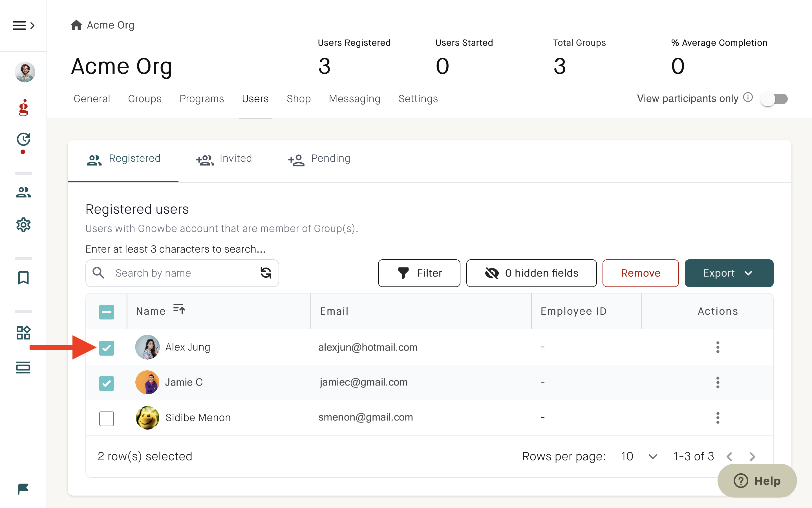Open the list view icon in sidebar
Screen dimensions: 812x508
[23, 367]
